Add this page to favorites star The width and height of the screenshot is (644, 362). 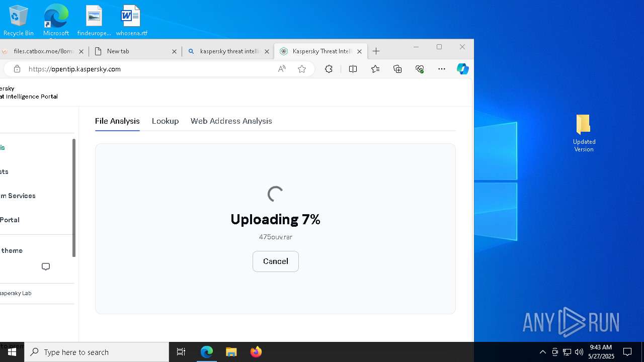tap(302, 69)
